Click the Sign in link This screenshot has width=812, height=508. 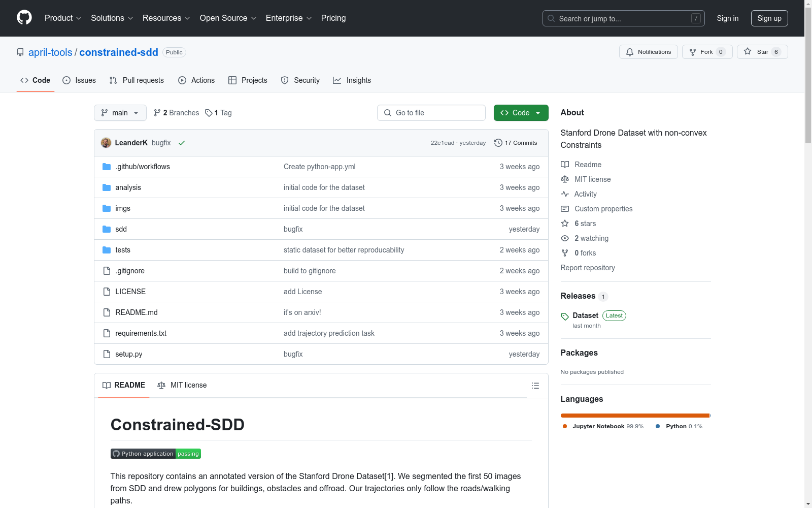(728, 18)
